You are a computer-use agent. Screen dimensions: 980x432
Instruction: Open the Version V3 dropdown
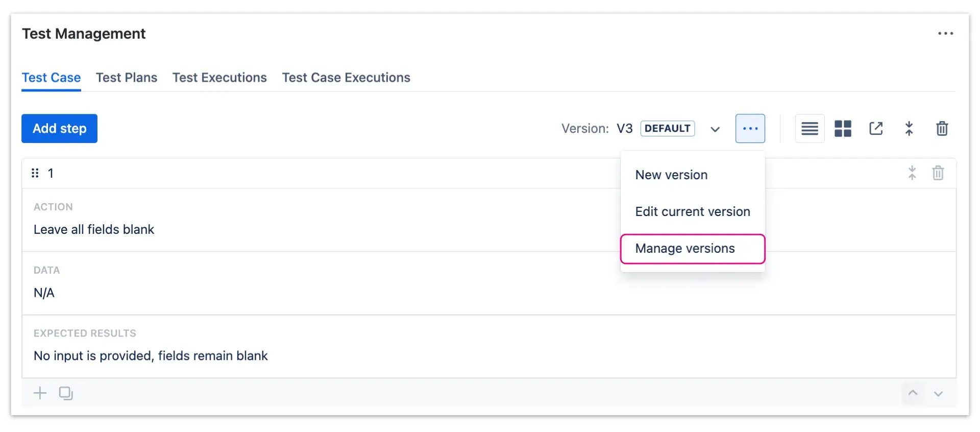coord(715,129)
